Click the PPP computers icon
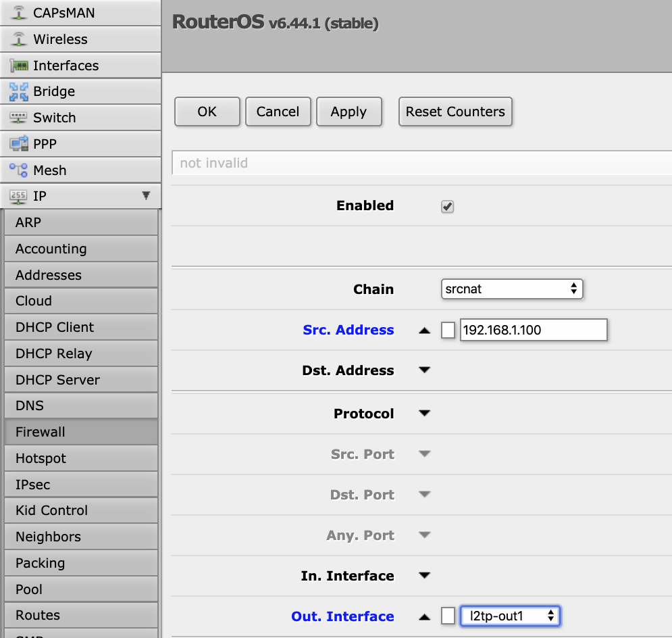This screenshot has height=638, width=672. 19,144
